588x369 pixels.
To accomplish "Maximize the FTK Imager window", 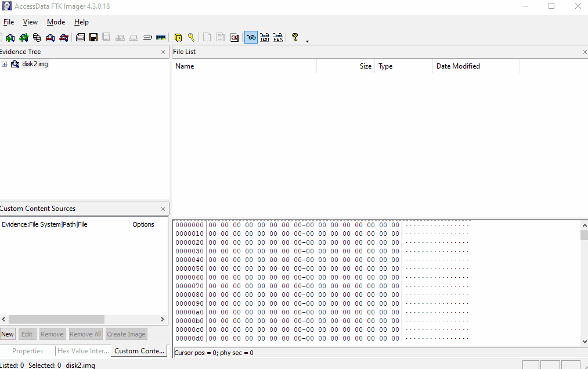I will pos(551,6).
